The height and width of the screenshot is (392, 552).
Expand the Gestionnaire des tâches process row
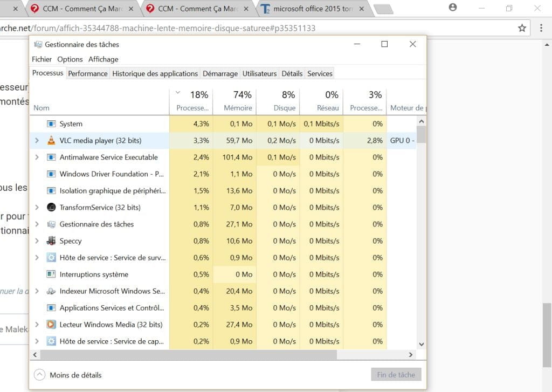tap(37, 224)
